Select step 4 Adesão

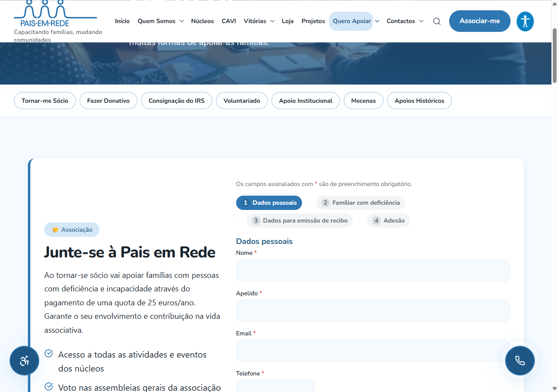pyautogui.click(x=388, y=221)
